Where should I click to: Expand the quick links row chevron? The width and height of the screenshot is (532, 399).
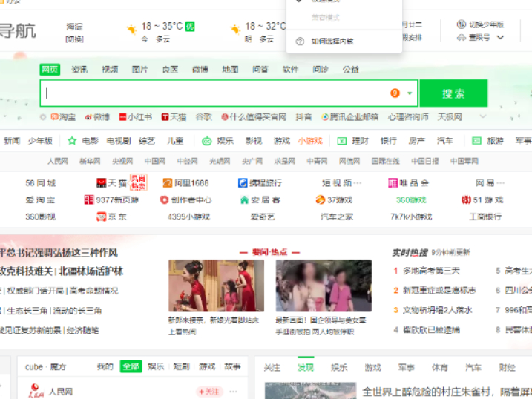[483, 116]
